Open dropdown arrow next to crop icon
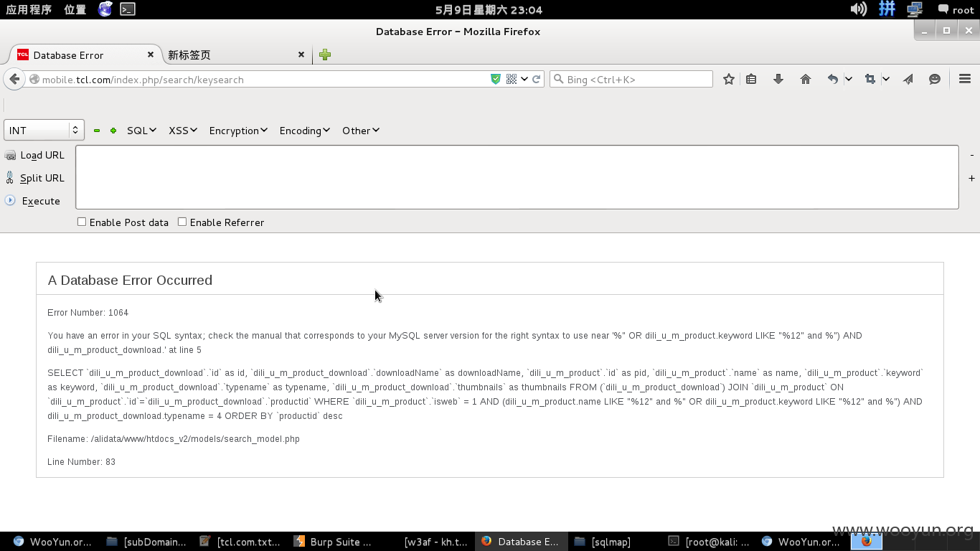Screen dimensions: 980x551 (886, 79)
